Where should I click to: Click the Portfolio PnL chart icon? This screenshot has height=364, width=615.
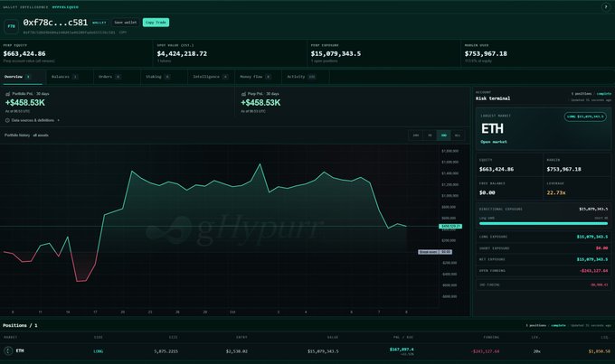7,94
